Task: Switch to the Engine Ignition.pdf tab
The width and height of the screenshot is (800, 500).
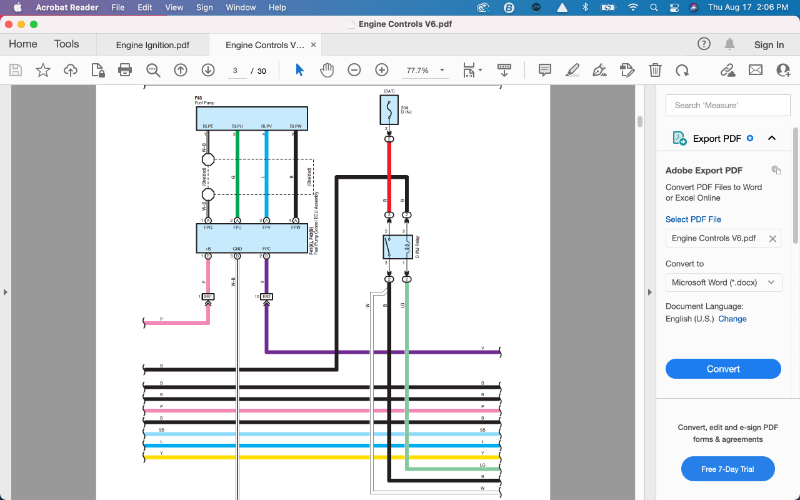Action: [x=153, y=45]
